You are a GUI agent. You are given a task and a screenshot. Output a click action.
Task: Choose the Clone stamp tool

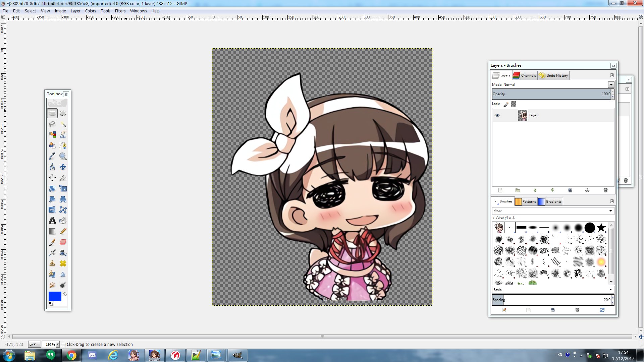click(52, 263)
